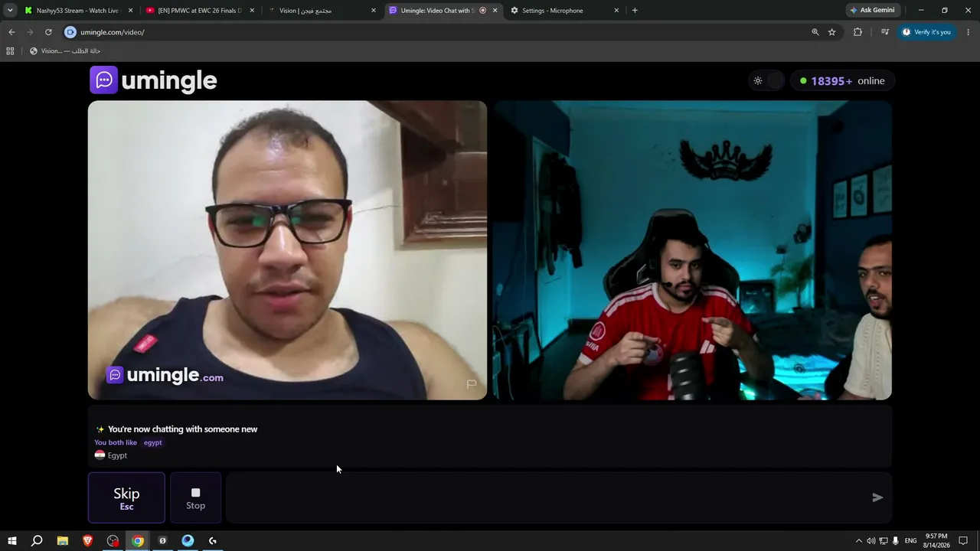Open the Windows Start menu
Screen dimensions: 980x551
(12, 541)
